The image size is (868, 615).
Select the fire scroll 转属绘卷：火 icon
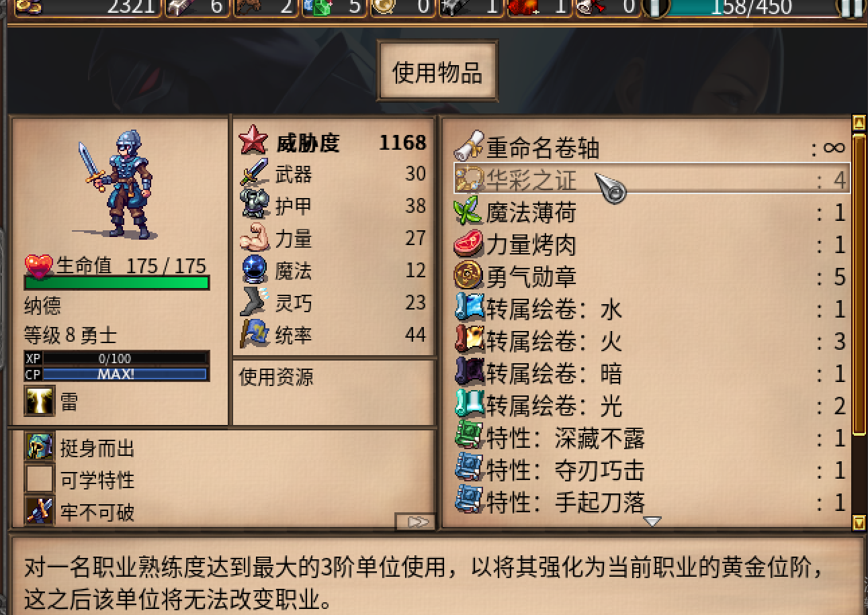pos(469,340)
